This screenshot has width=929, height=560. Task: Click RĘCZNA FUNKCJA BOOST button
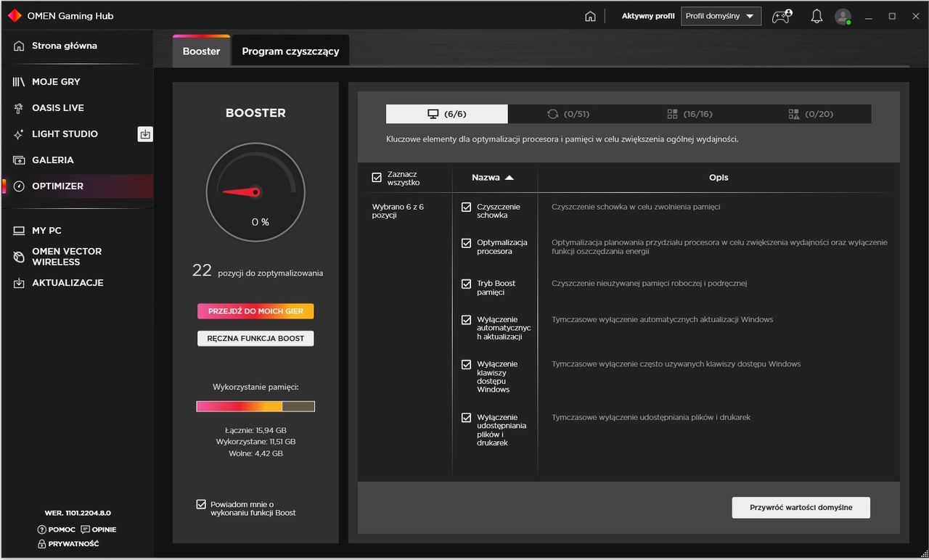(x=255, y=338)
